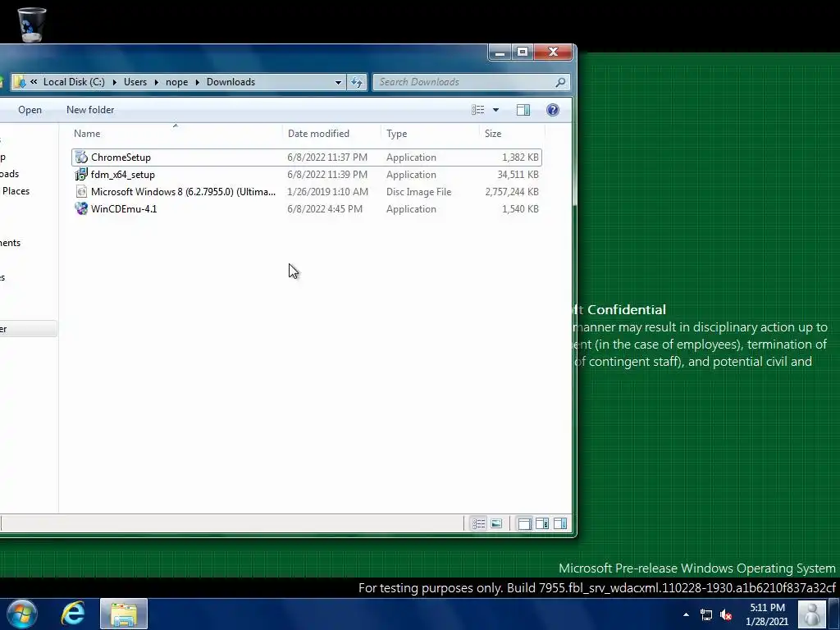Select ChromeSetup file name
This screenshot has width=840, height=630.
121,157
